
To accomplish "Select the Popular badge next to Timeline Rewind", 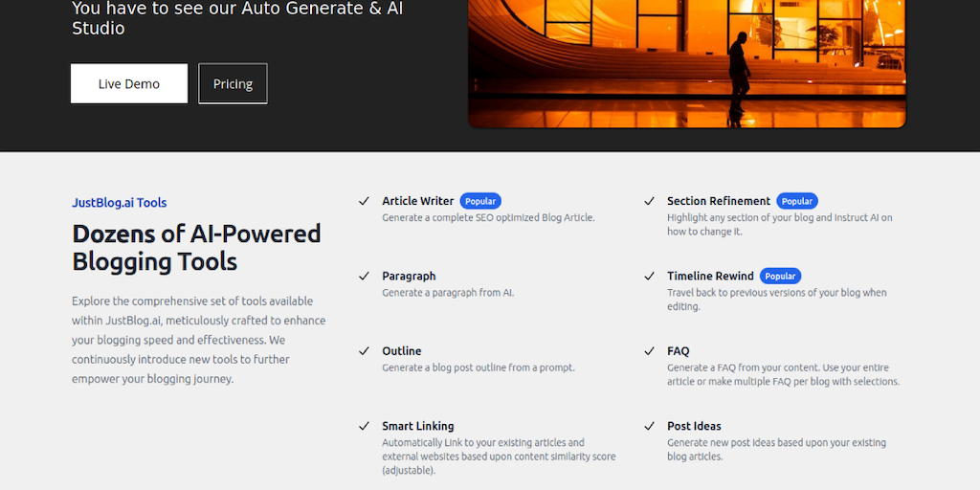I will pos(780,276).
